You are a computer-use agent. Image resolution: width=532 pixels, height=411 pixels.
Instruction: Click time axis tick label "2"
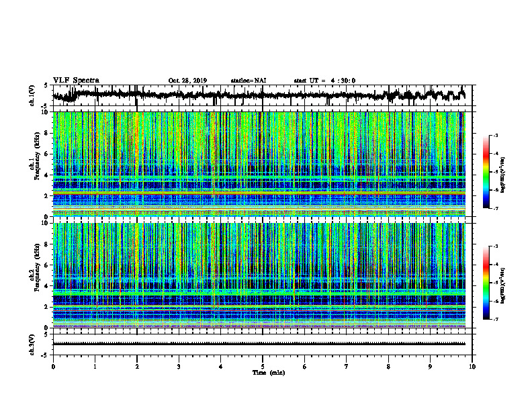coord(137,367)
